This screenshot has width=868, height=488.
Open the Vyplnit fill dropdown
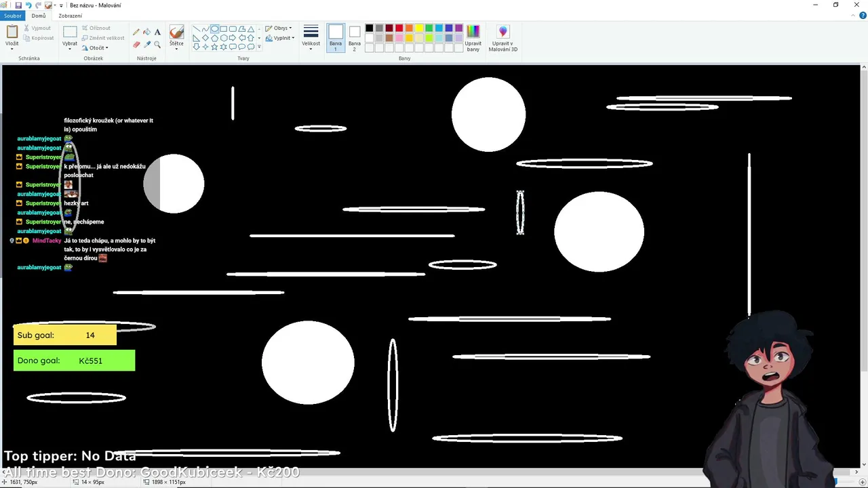coord(280,38)
